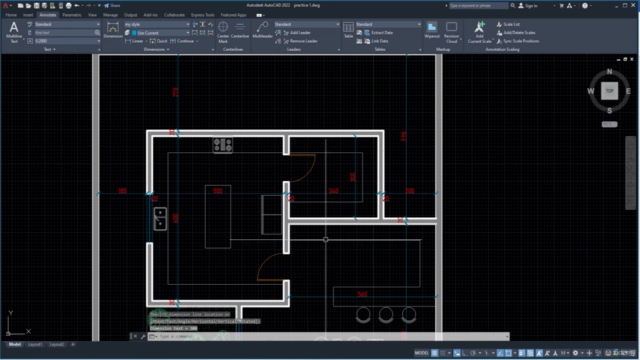The height and width of the screenshot is (360, 640).
Task: Toggle drawing grid display in status bar
Action: pyautogui.click(x=434, y=353)
